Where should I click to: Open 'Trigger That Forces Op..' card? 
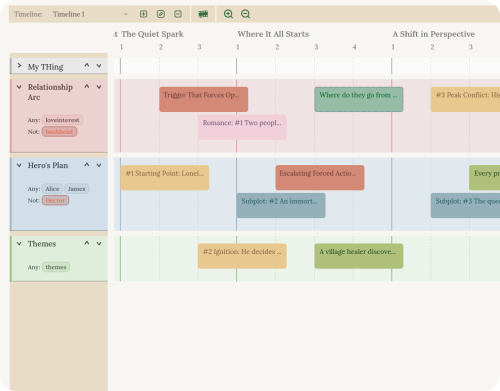[x=204, y=99]
